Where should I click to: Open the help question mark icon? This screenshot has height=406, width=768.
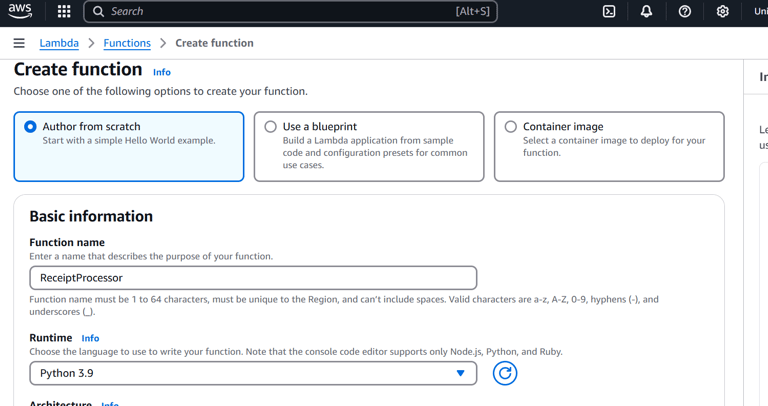pos(685,11)
